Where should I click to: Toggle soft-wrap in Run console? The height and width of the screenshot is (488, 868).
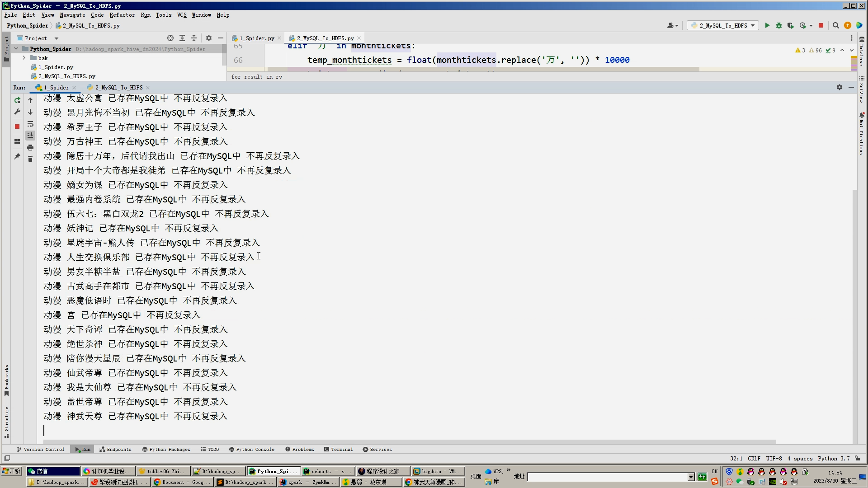pyautogui.click(x=30, y=124)
